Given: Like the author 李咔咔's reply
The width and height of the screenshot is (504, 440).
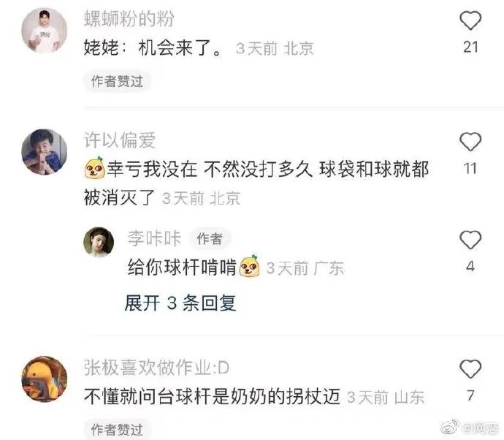Looking at the screenshot, I should [470, 240].
